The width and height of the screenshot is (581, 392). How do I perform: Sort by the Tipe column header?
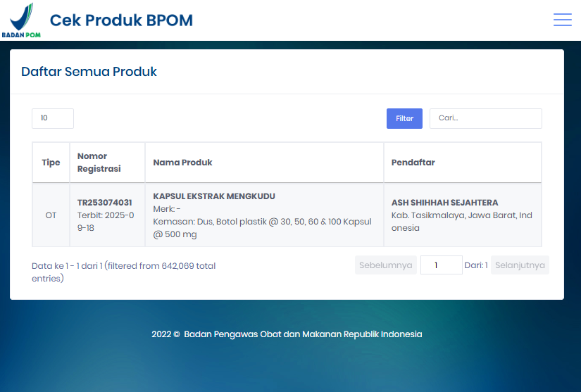point(51,163)
